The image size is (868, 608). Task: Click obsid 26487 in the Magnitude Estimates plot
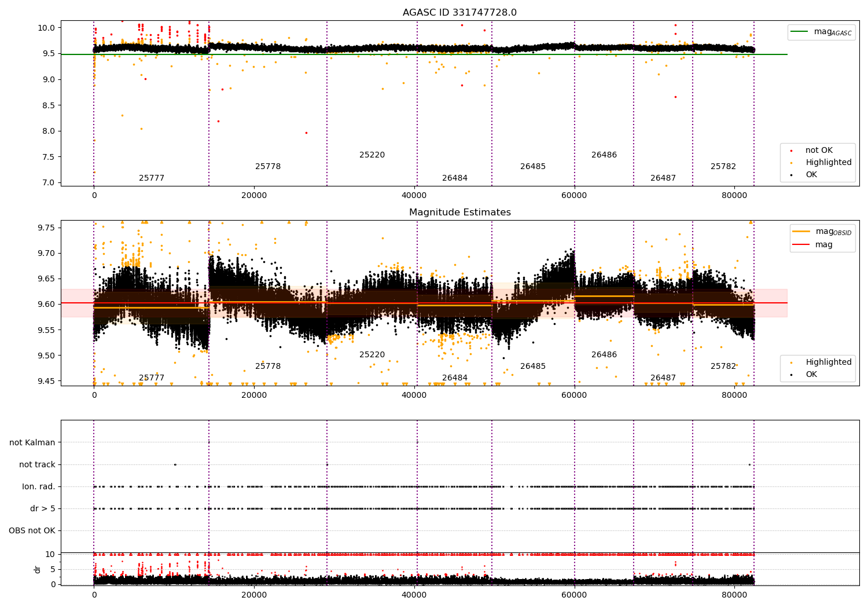[x=663, y=378]
